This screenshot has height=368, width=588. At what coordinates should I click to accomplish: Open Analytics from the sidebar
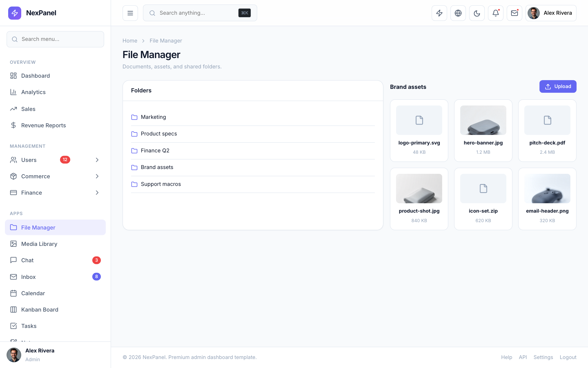coord(55,92)
